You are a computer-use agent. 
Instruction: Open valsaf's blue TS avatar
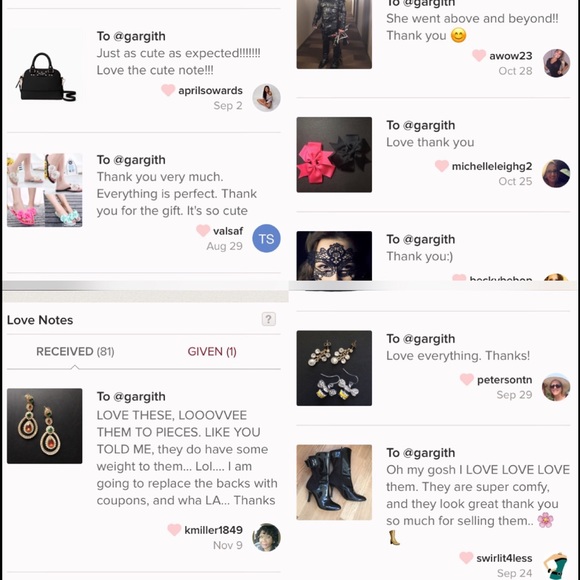pos(266,238)
